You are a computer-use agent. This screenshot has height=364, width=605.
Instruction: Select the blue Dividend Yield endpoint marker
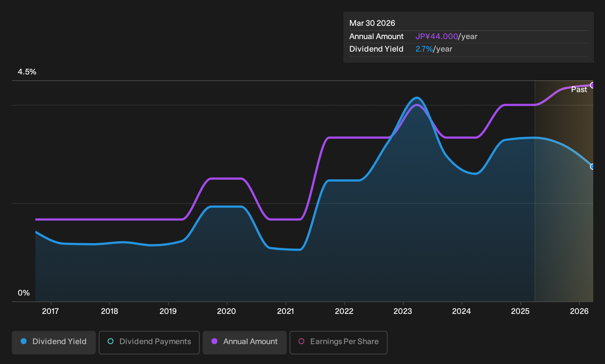coord(592,167)
